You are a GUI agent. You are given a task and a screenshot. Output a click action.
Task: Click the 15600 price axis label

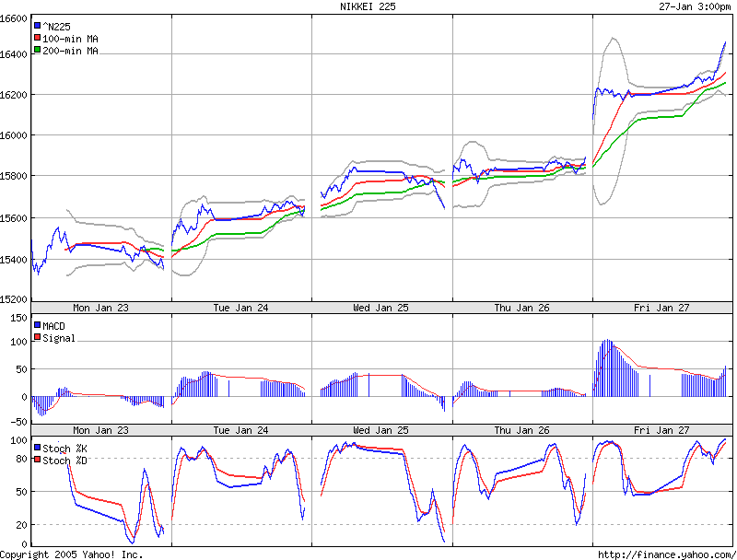click(14, 219)
